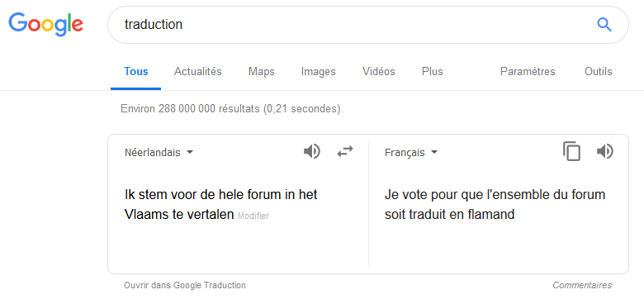Open the Néerlandais source language dropdown
Image resolution: width=644 pixels, height=304 pixels.
(x=159, y=153)
